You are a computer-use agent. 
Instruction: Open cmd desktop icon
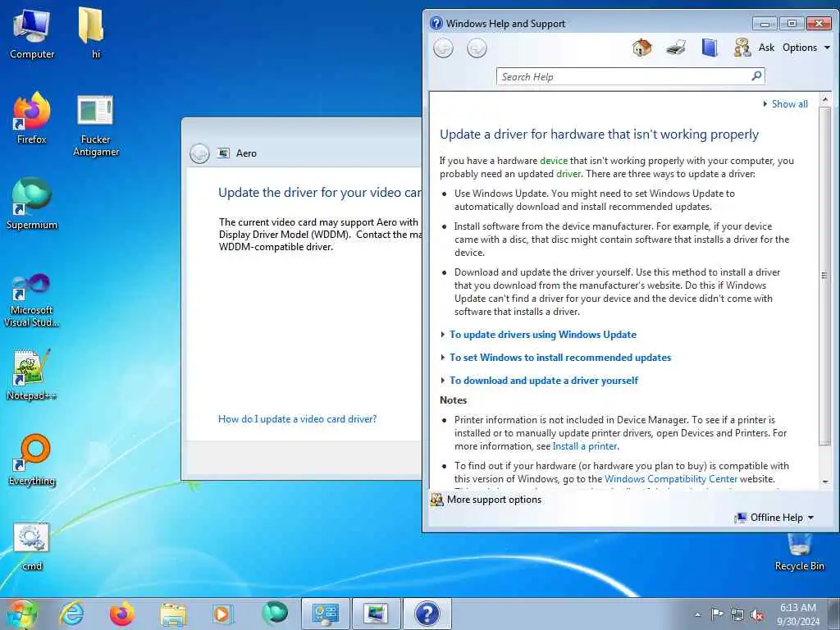[x=32, y=546]
